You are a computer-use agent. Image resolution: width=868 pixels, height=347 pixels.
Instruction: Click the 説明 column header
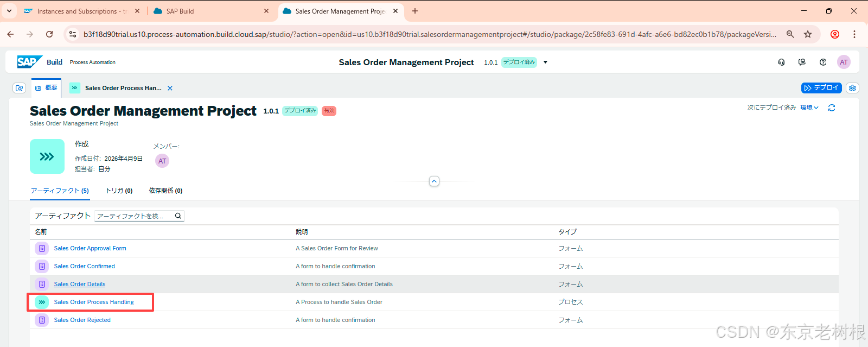[302, 232]
